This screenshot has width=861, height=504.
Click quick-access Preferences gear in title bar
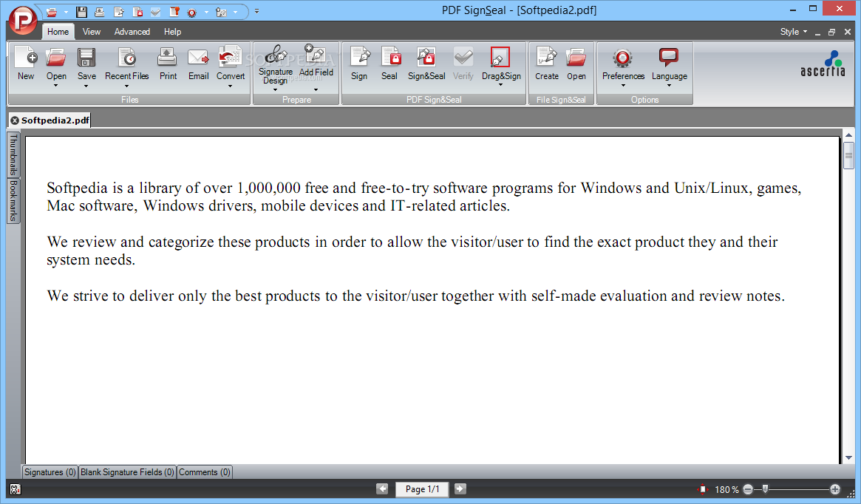pyautogui.click(x=192, y=12)
